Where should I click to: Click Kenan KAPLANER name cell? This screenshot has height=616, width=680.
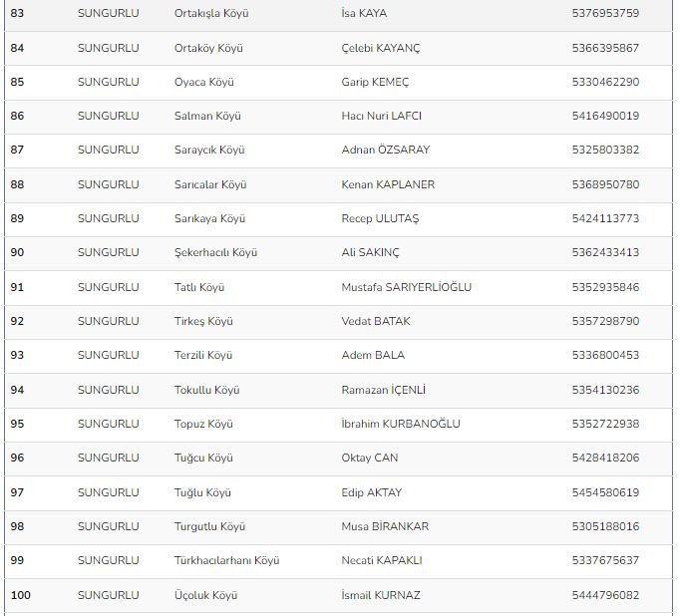click(x=388, y=184)
